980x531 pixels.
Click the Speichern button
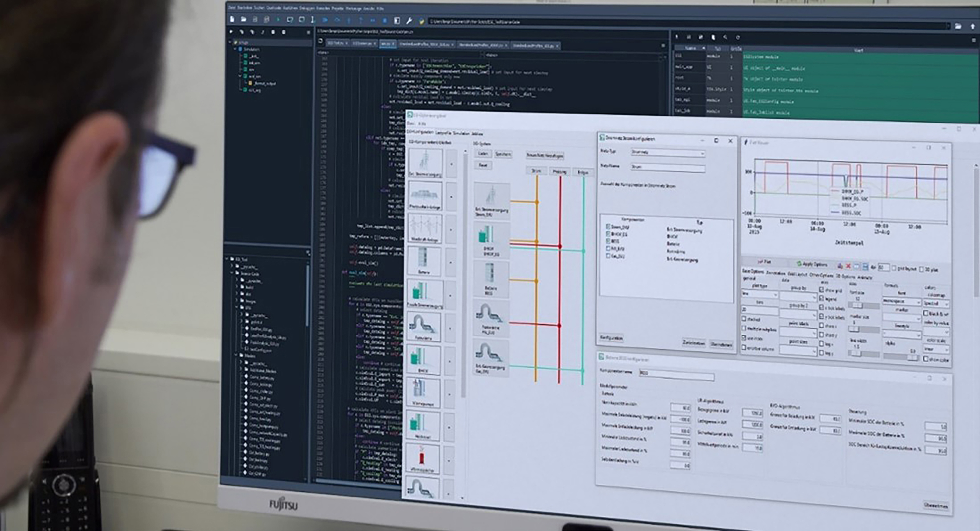click(x=503, y=154)
